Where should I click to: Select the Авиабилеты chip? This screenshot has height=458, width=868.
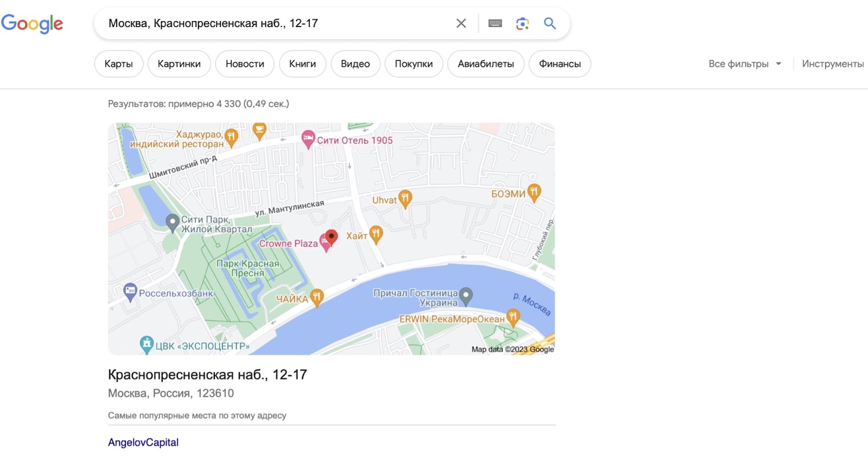pyautogui.click(x=486, y=64)
